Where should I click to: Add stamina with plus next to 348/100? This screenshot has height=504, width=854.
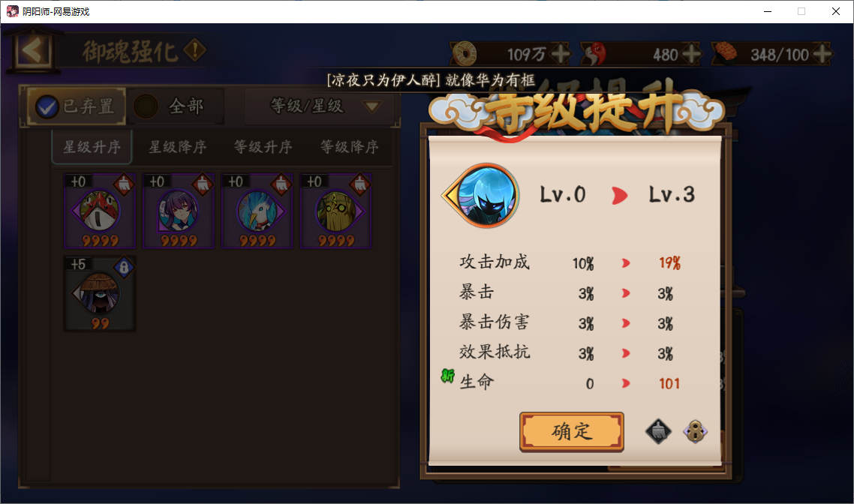(822, 54)
